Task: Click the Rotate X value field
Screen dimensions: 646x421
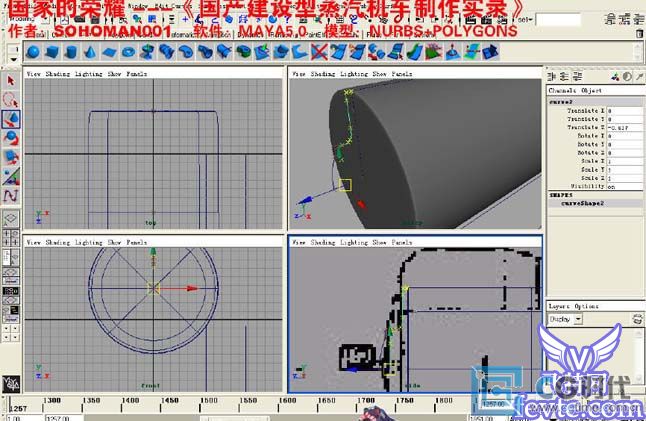Action: tap(625, 136)
